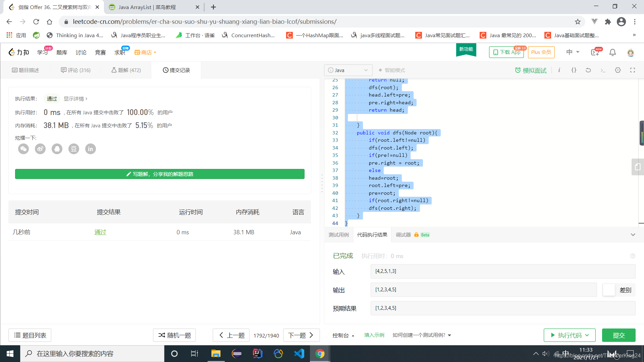
Task: Share result via WeChat icon
Action: tap(23, 149)
